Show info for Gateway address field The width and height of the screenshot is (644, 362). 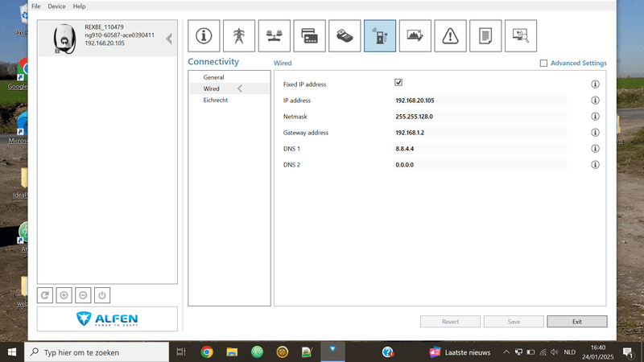[x=595, y=132]
